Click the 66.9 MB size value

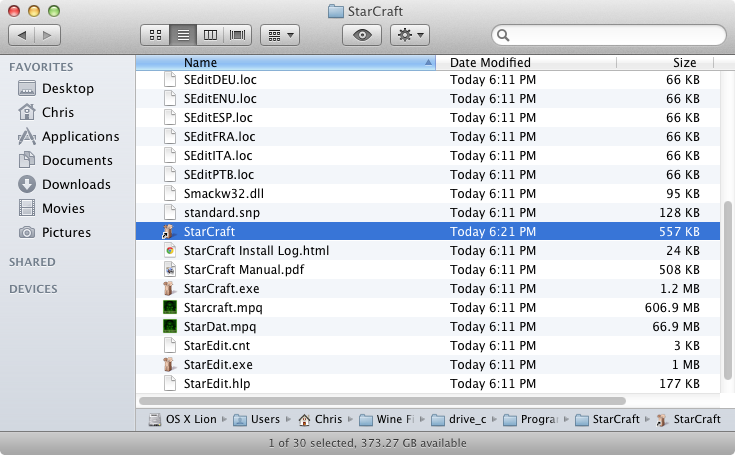[676, 327]
